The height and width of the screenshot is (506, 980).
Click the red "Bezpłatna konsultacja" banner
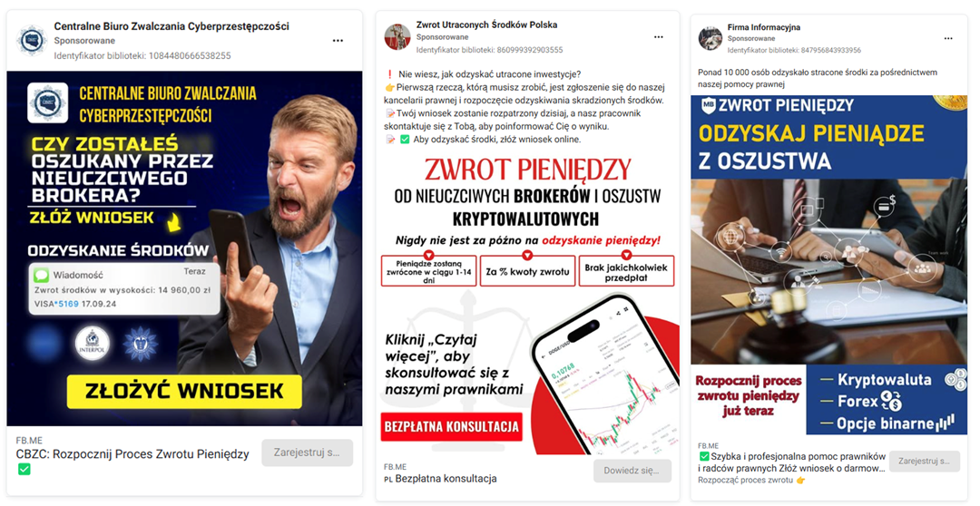point(451,427)
